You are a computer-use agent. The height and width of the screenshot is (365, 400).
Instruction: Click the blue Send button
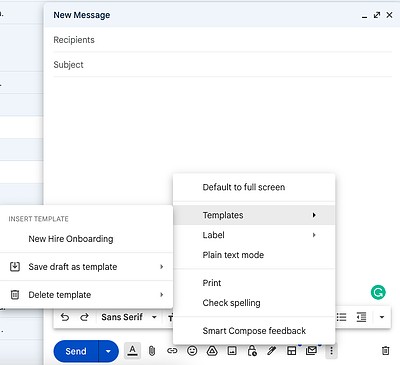coord(76,351)
